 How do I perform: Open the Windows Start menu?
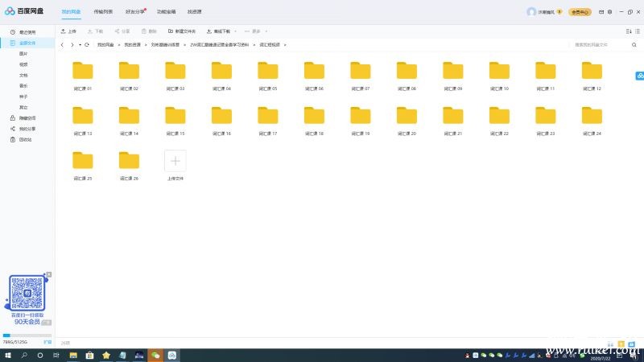coord(8,356)
